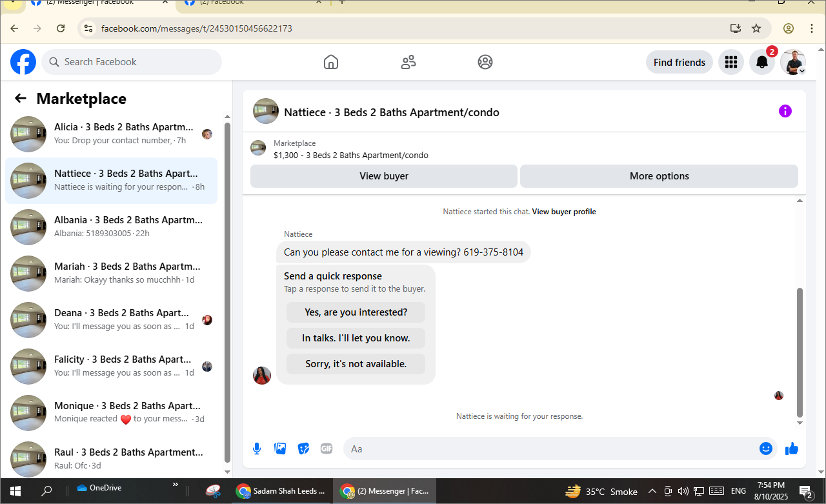Click the chat messages scrollbar thumb

click(800, 352)
